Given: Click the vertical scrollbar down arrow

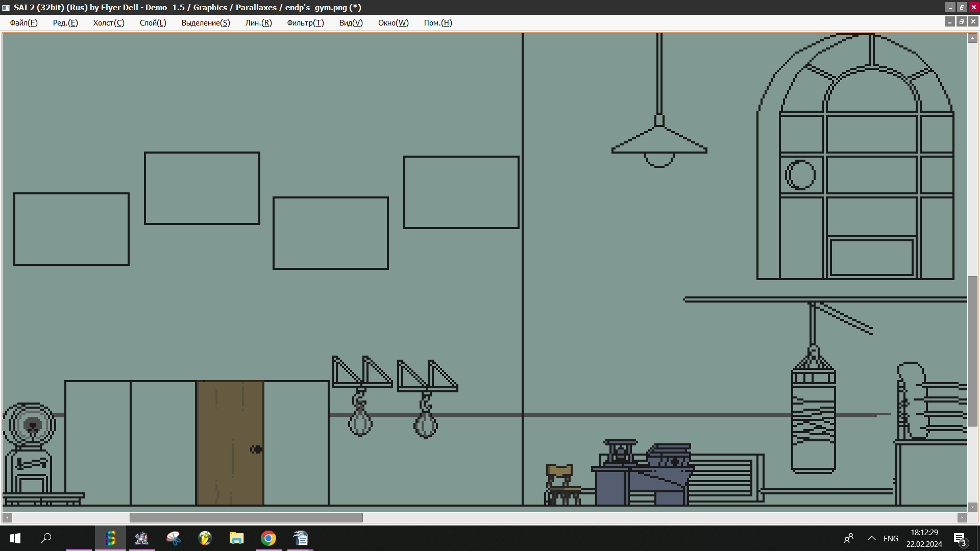Looking at the screenshot, I should pos(972,507).
